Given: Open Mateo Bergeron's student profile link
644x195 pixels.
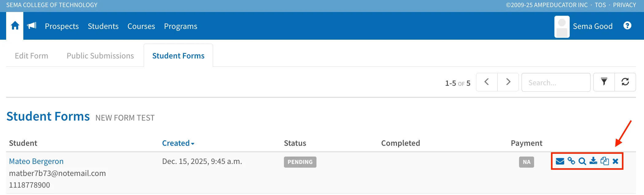Looking at the screenshot, I should coord(36,161).
